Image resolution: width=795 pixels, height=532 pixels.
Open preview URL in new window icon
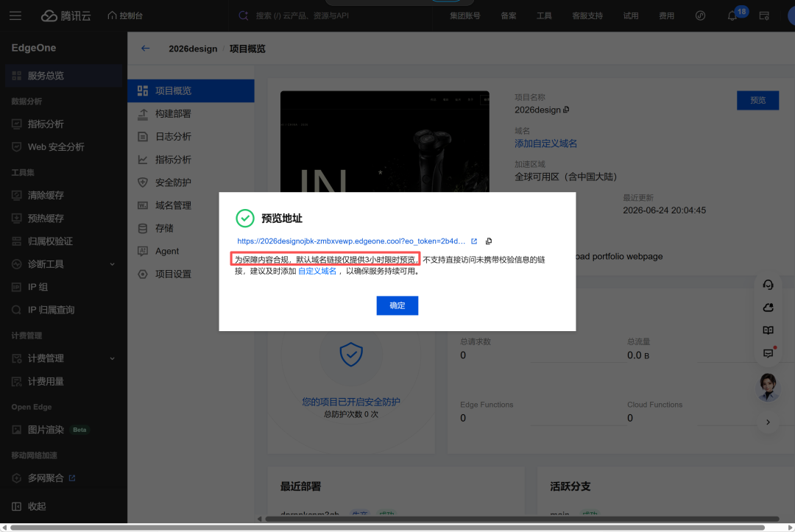[474, 241]
